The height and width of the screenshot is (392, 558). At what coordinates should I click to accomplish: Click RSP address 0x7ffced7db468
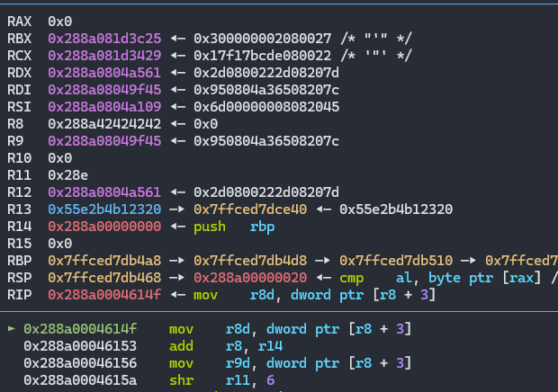(104, 278)
